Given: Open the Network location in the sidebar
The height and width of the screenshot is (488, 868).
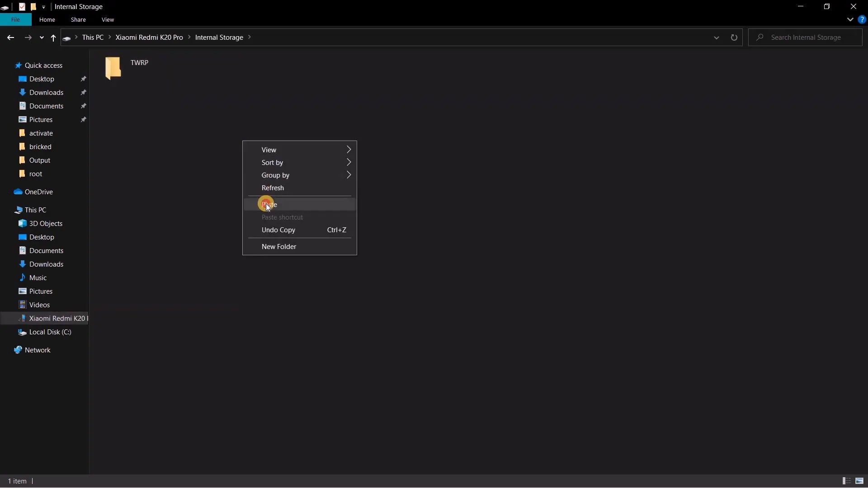Looking at the screenshot, I should [38, 350].
